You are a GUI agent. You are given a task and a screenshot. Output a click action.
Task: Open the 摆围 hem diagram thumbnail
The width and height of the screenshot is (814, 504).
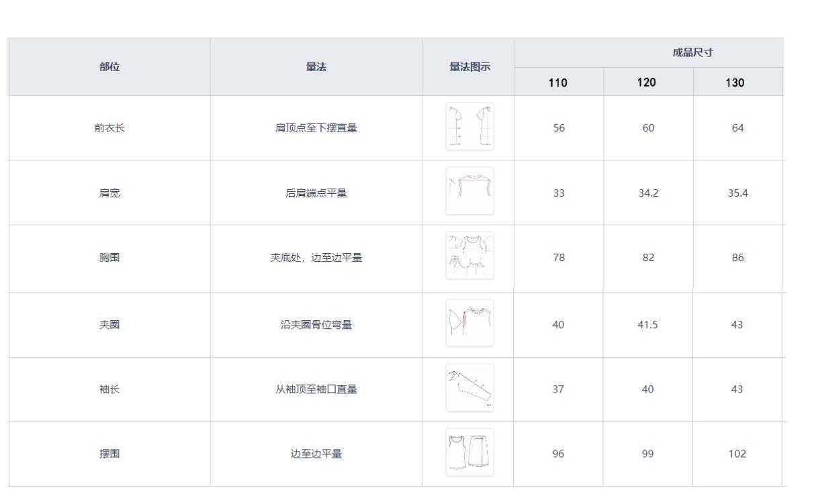point(469,452)
